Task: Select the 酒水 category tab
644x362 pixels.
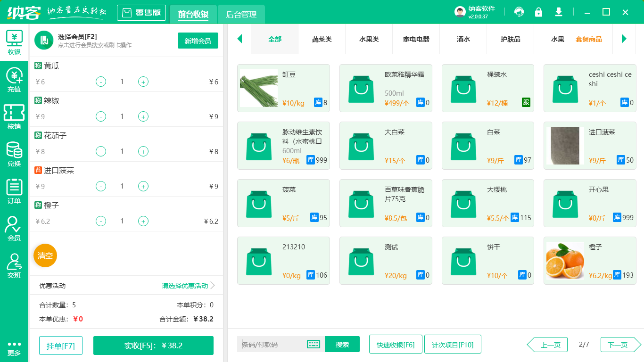Action: click(x=463, y=39)
